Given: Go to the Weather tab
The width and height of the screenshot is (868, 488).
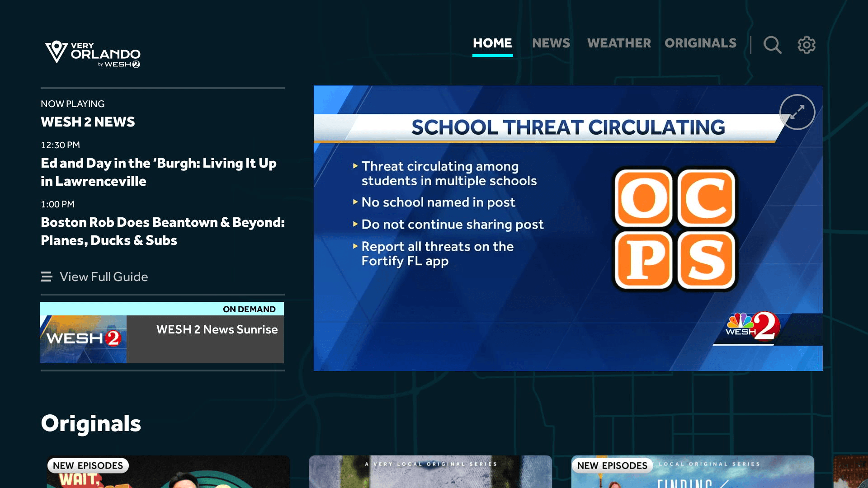Looking at the screenshot, I should (619, 43).
